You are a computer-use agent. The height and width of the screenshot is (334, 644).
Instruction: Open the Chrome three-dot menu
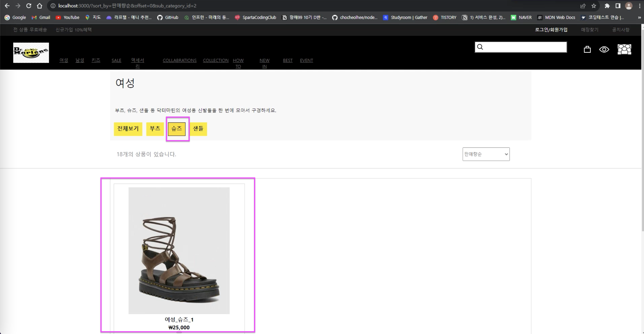point(640,6)
